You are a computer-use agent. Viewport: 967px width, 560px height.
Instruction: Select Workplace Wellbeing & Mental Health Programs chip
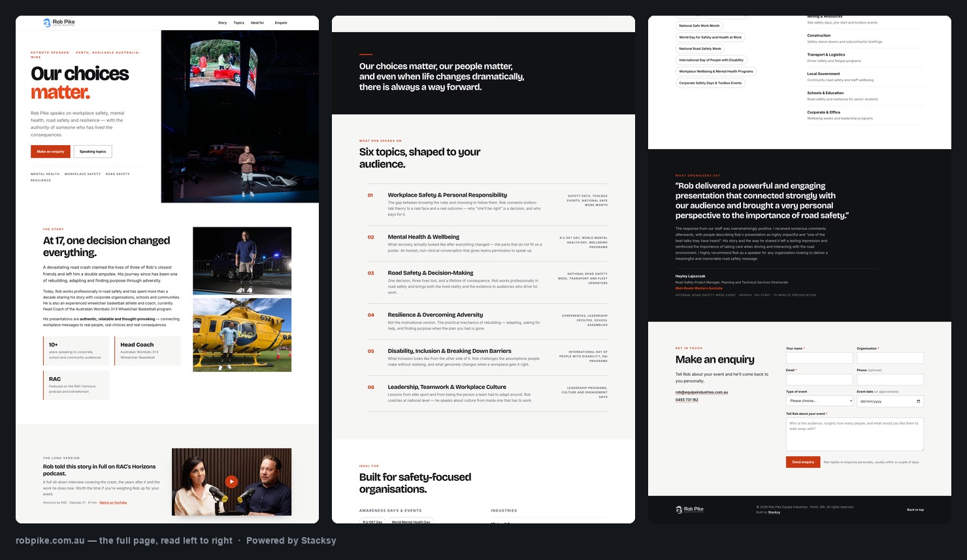[716, 71]
